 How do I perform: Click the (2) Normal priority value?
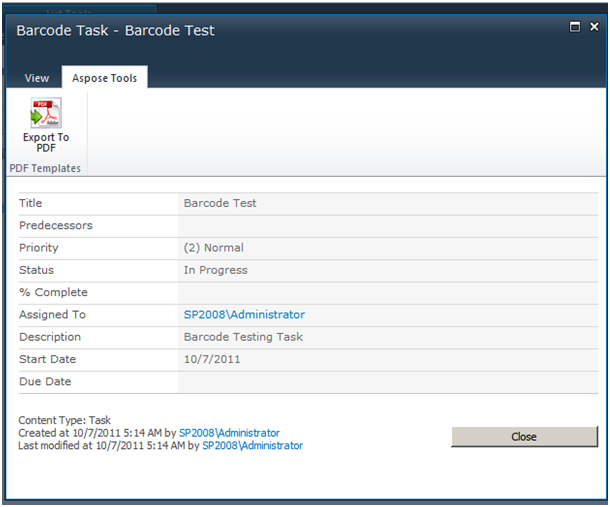point(214,248)
